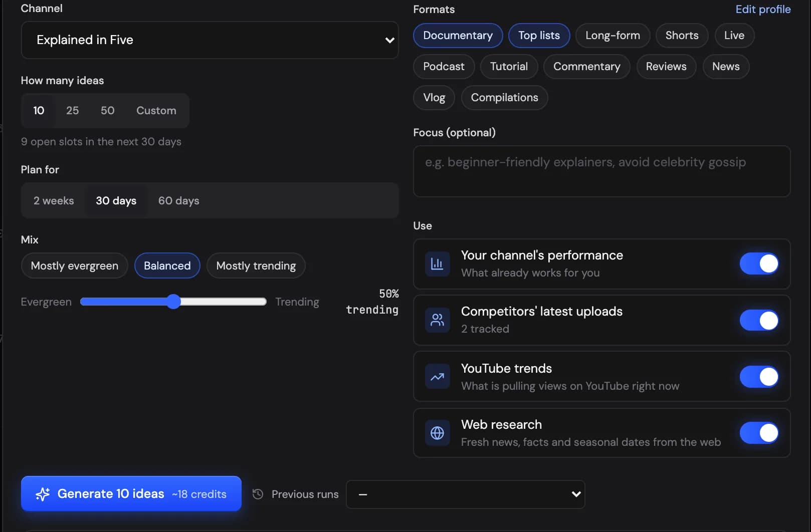The height and width of the screenshot is (532, 811).
Task: Click the globe icon beside Web research
Action: point(437,433)
